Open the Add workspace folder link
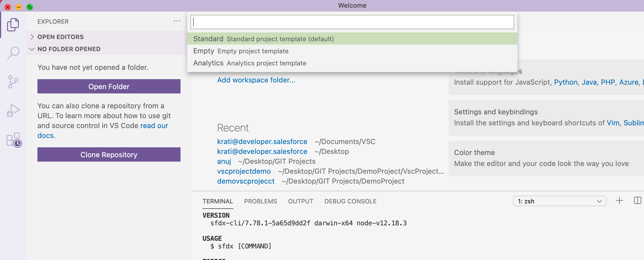Screen dimensions: 644x260 256,80
